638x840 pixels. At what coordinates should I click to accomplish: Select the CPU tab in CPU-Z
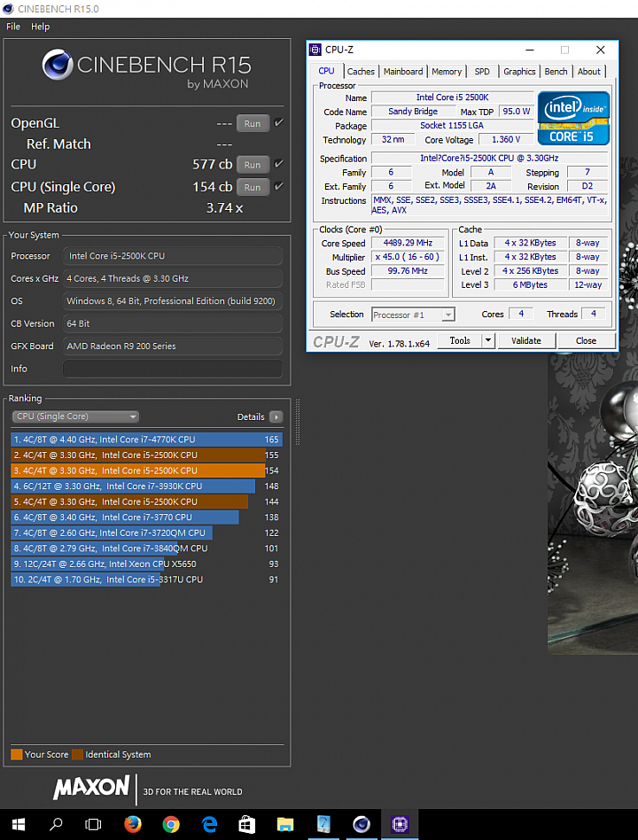[x=326, y=71]
